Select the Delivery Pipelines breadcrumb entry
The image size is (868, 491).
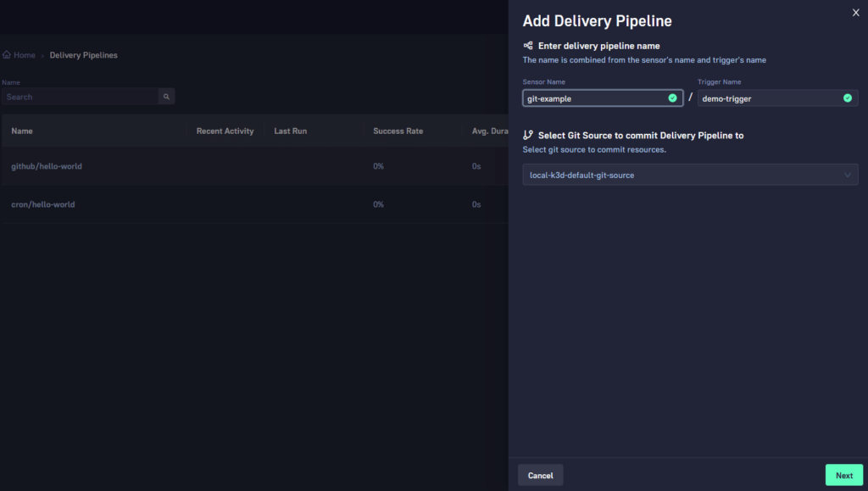83,54
